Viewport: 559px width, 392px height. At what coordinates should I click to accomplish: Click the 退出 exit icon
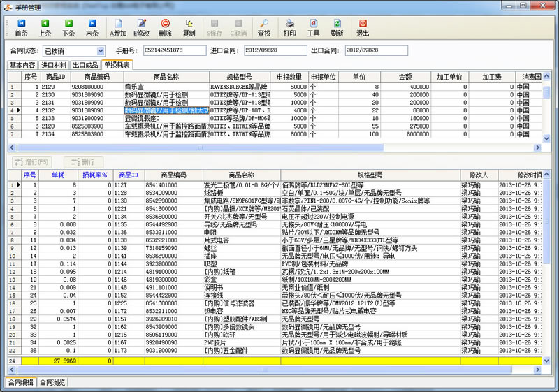coord(363,28)
